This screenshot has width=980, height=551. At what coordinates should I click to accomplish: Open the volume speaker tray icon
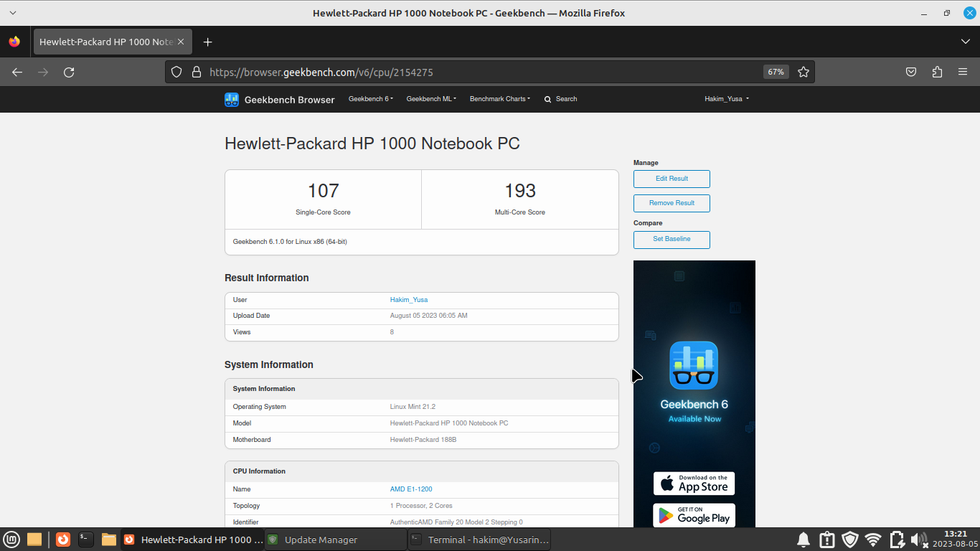(919, 540)
